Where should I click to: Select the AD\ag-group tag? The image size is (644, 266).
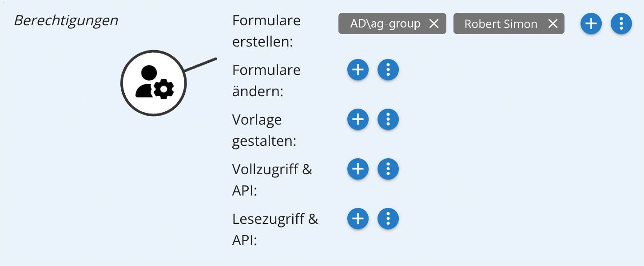[x=385, y=23]
